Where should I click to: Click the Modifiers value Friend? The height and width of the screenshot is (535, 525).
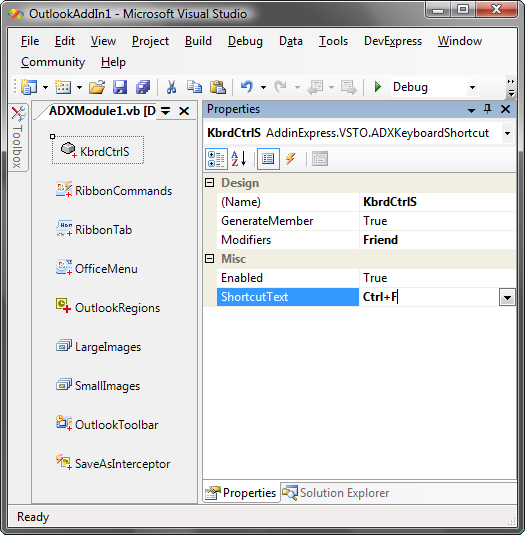(437, 240)
